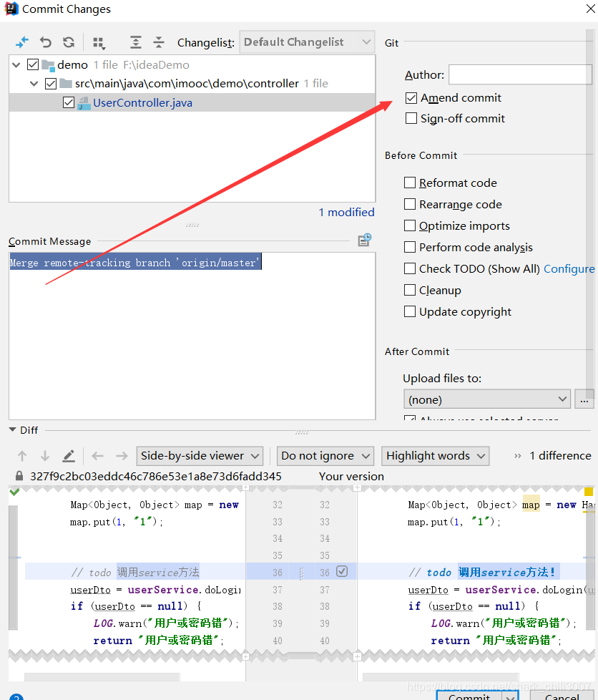
Task: Toggle the controller folder checkbox
Action: click(x=51, y=84)
